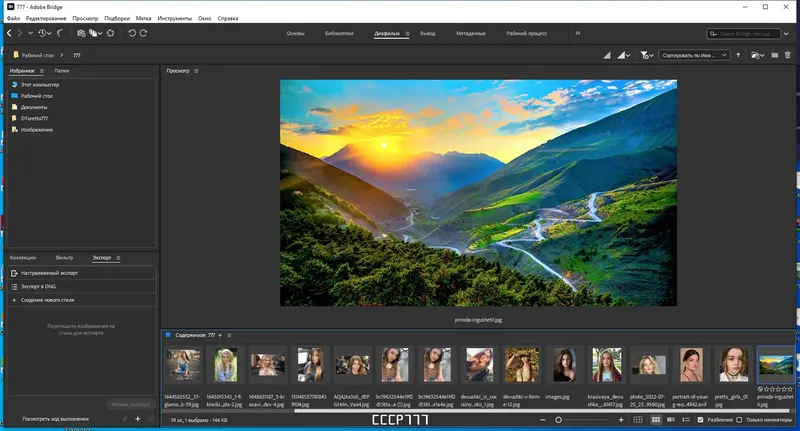Click the thumbnail quality icon
The width and height of the screenshot is (800, 431).
[x=607, y=55]
